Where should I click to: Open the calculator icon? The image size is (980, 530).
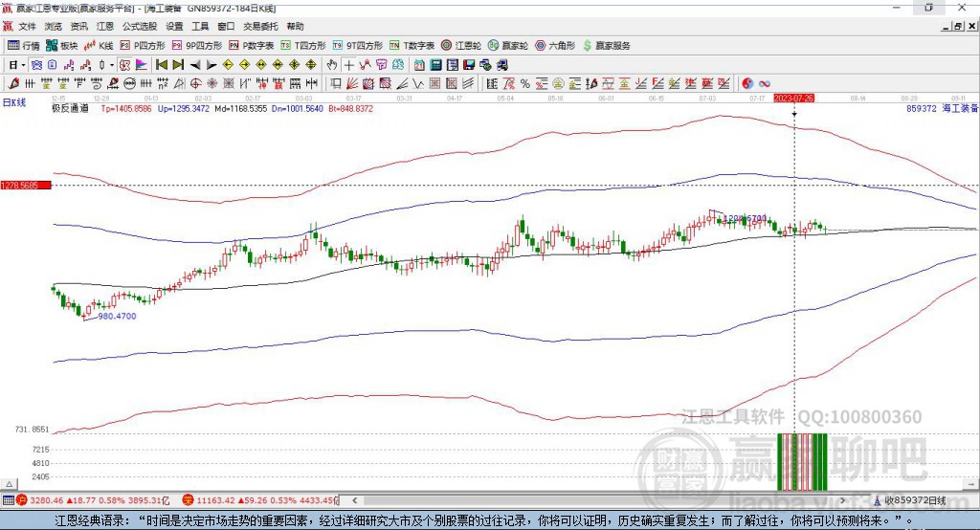tap(435, 65)
